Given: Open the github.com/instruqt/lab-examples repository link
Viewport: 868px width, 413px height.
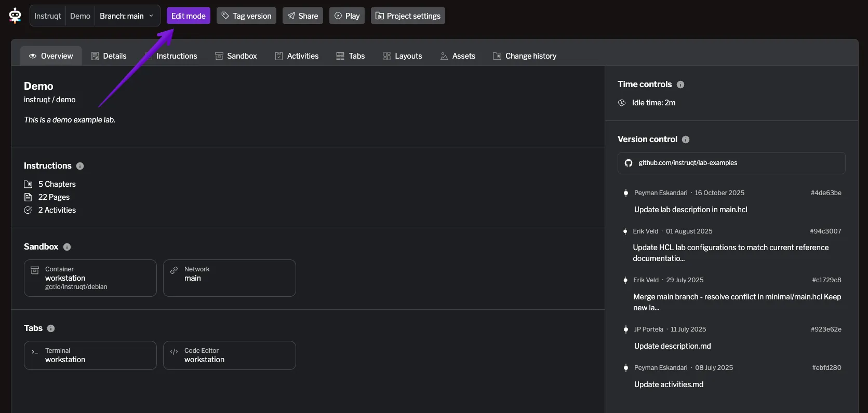Looking at the screenshot, I should tap(688, 163).
